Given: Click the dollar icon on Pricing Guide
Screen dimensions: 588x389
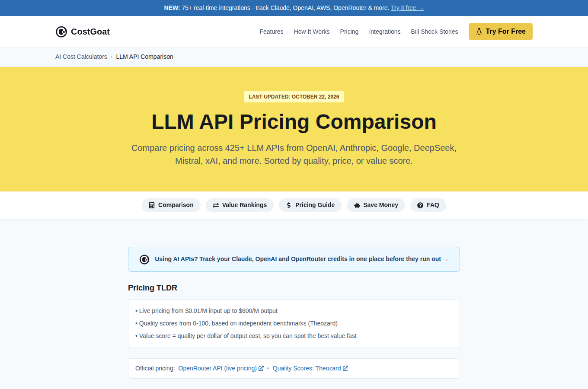Looking at the screenshot, I should coord(289,205).
